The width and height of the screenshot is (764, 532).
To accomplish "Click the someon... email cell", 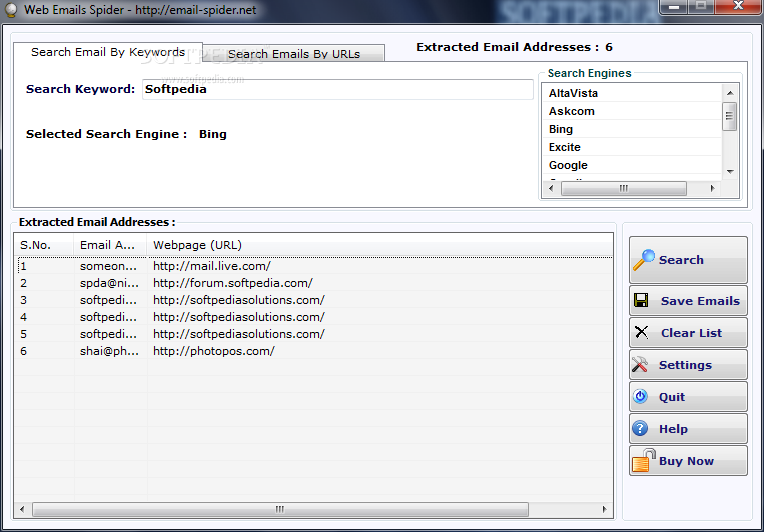I will (x=109, y=266).
